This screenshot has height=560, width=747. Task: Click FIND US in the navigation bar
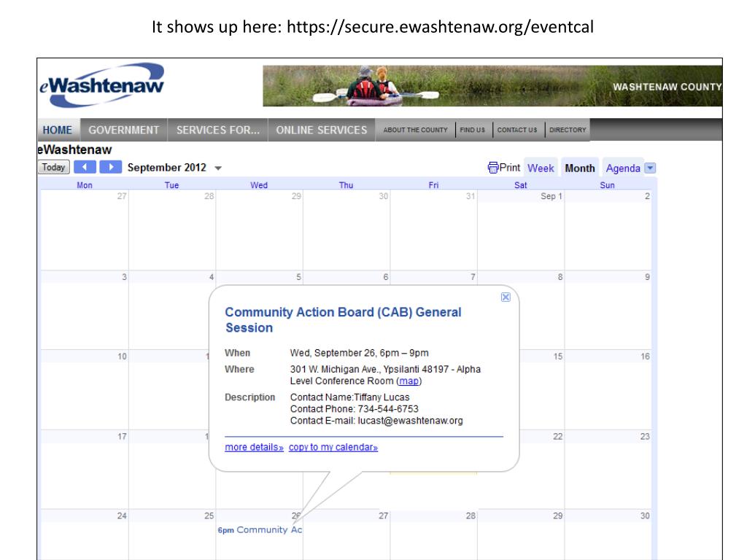(x=473, y=130)
